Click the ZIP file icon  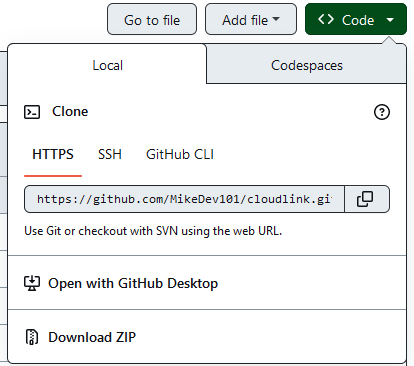(32, 337)
